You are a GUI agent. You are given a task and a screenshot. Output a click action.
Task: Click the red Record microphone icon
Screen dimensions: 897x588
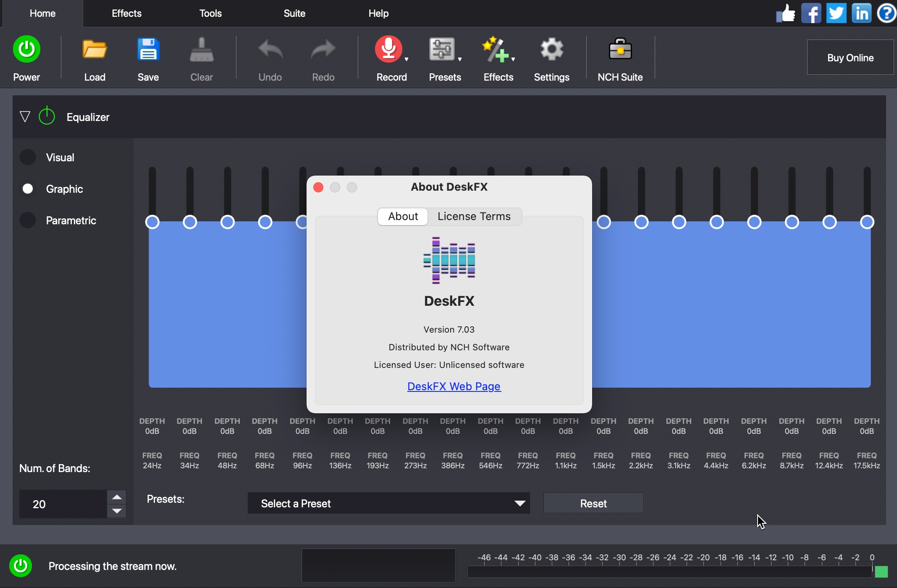click(388, 49)
